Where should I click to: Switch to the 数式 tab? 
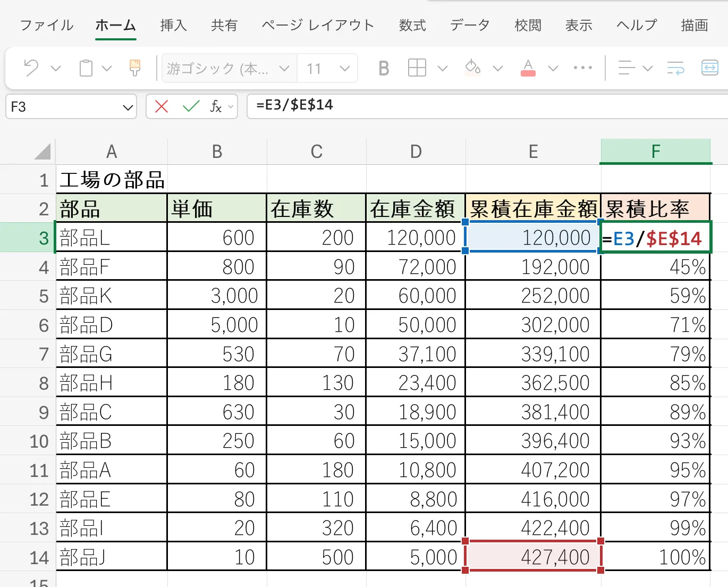[412, 25]
